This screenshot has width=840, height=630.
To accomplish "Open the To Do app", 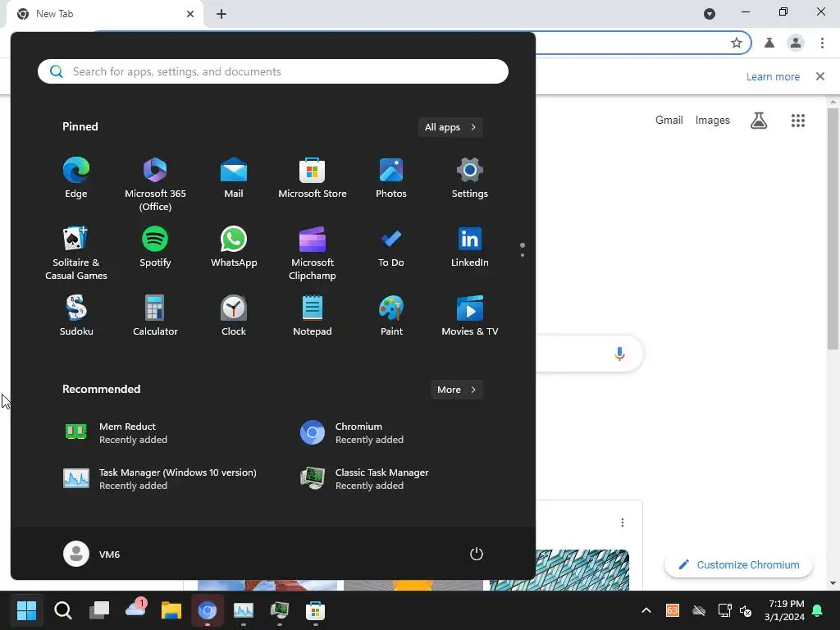I will [x=391, y=247].
